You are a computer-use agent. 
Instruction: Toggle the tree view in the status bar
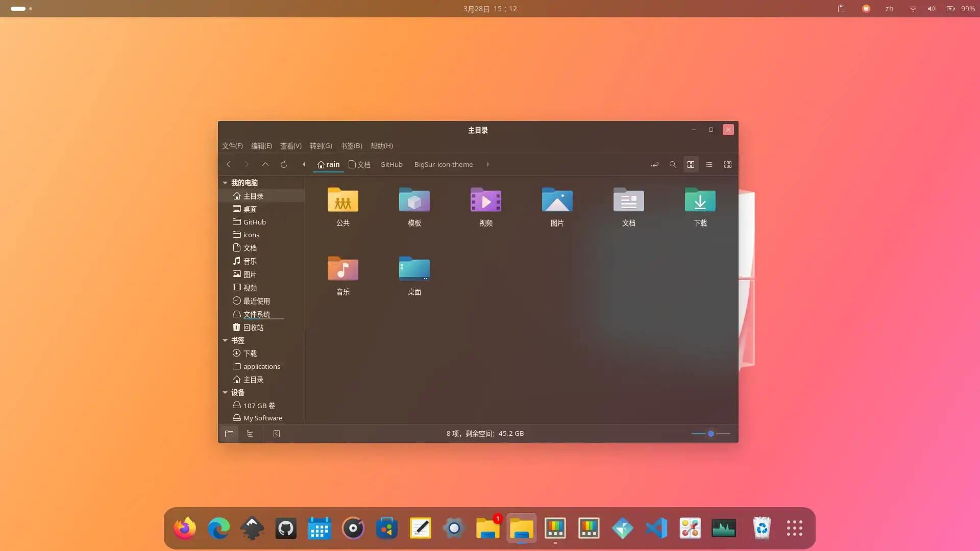(x=250, y=434)
